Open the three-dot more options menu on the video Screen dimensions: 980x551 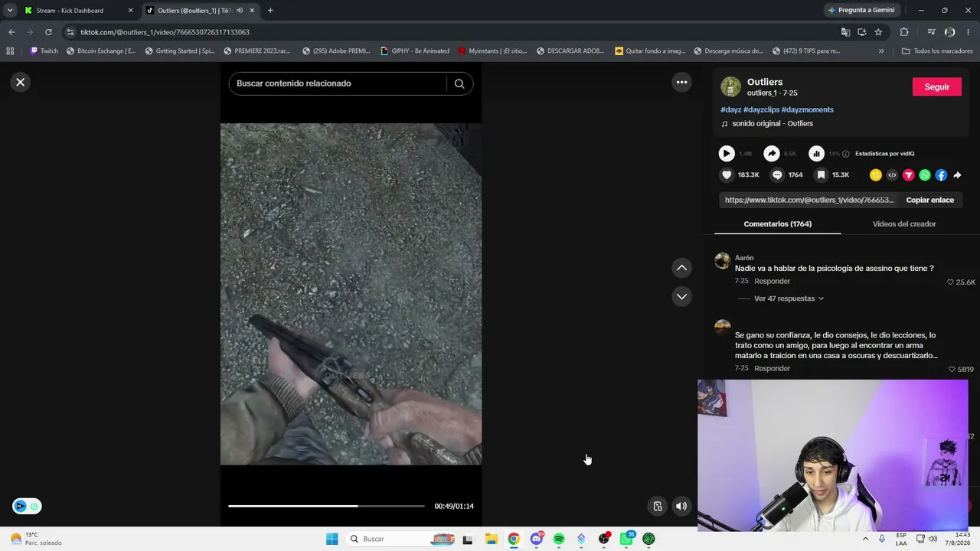[x=681, y=82]
